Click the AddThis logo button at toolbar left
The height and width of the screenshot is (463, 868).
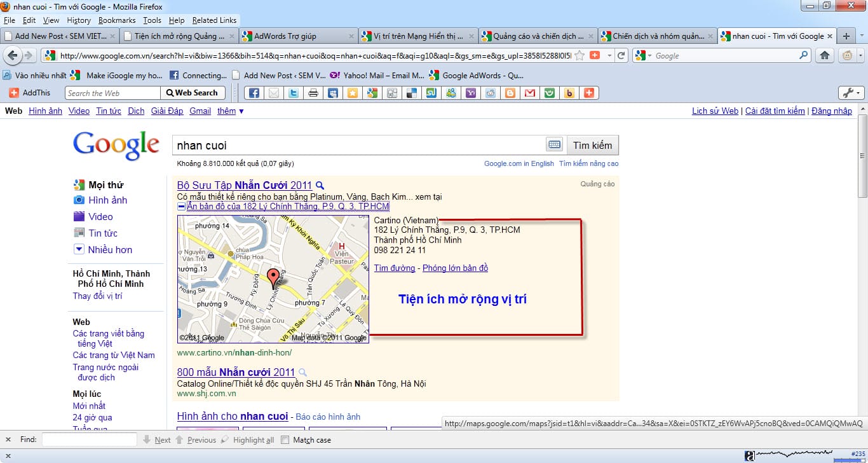pyautogui.click(x=29, y=93)
